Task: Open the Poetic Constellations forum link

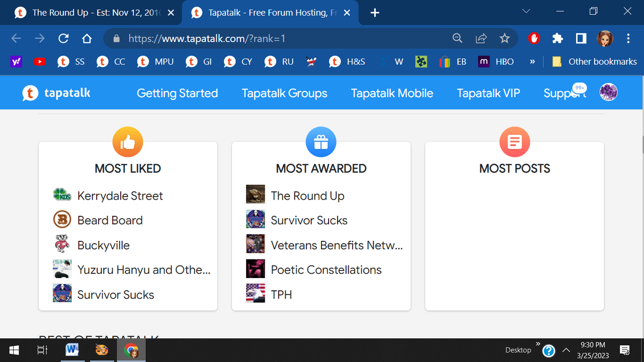Action: [x=327, y=270]
